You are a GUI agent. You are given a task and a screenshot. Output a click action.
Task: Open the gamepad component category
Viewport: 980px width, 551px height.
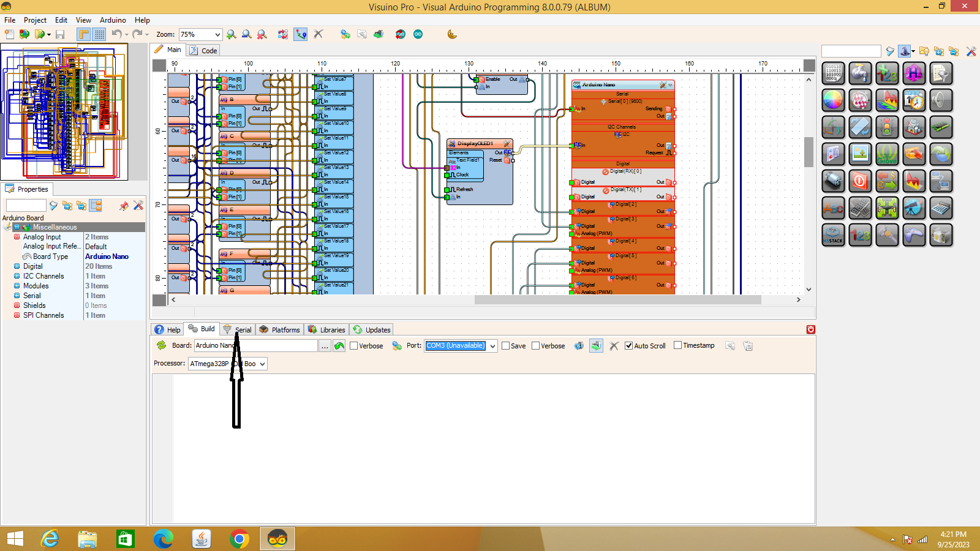point(914,235)
